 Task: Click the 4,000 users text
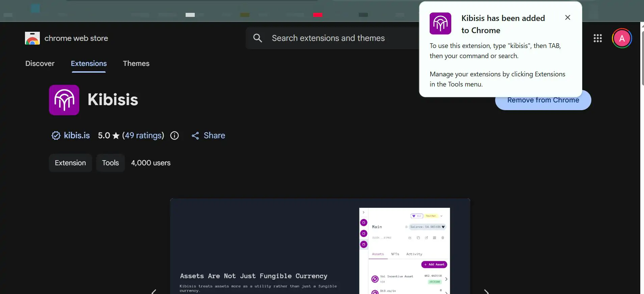(151, 163)
